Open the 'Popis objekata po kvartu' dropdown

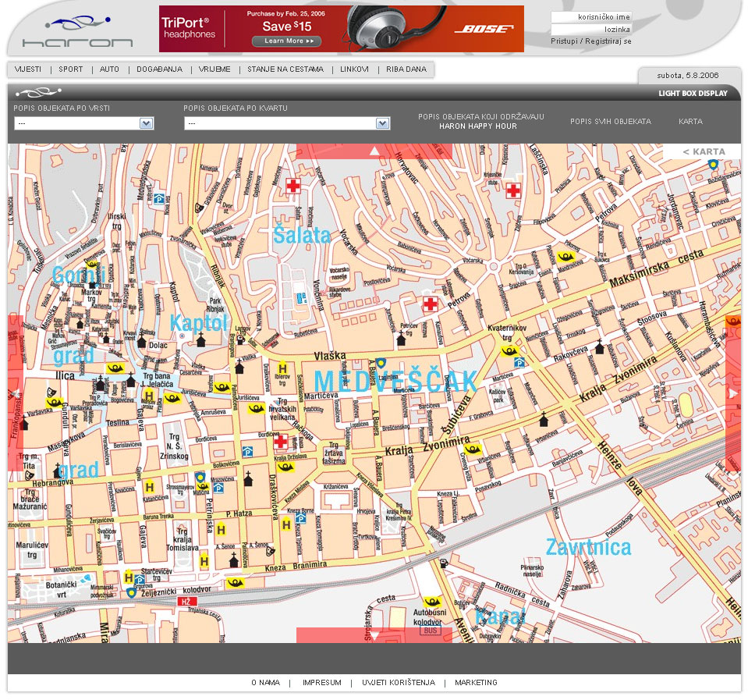[286, 123]
